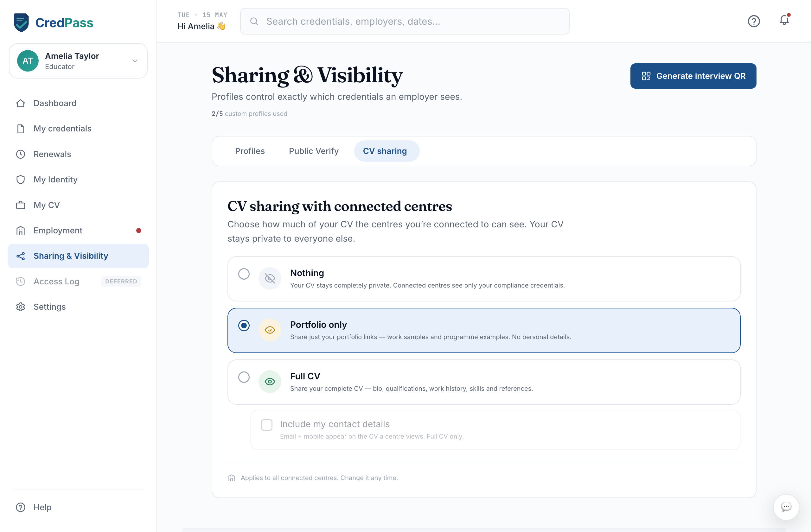Screen dimensions: 811x532
Task: Click the My CV briefcase icon
Action: (x=21, y=205)
